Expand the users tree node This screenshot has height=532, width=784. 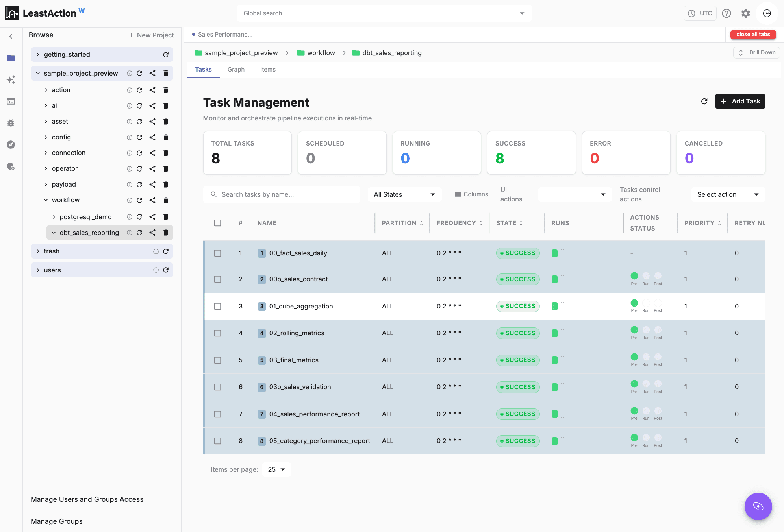tap(38, 270)
